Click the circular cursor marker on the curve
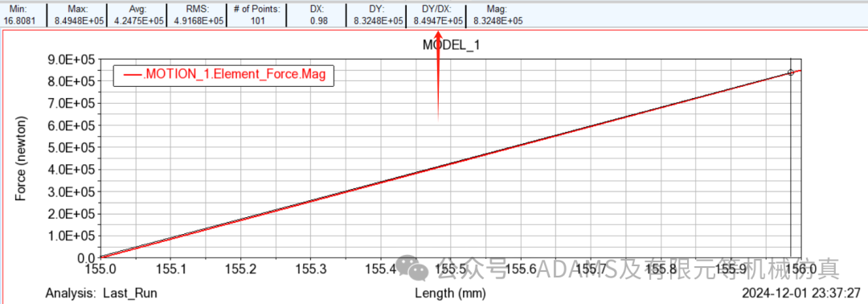Image resolution: width=868 pixels, height=304 pixels. [x=791, y=72]
